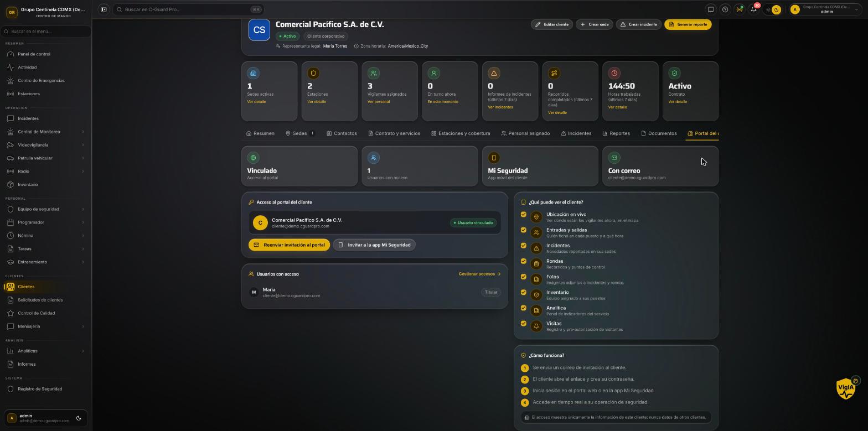Expand the Videovigilancia submenu
This screenshot has width=868, height=431.
[44, 145]
